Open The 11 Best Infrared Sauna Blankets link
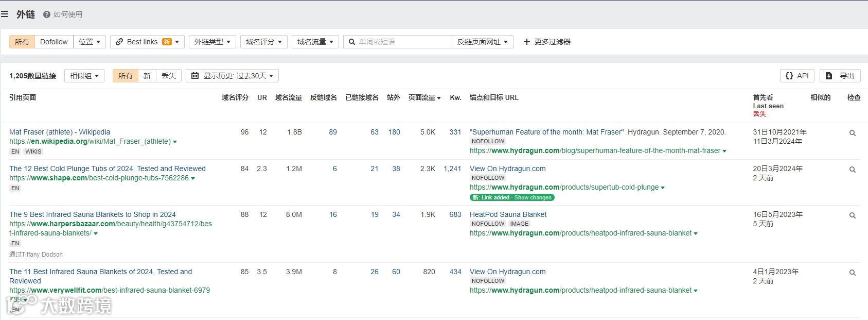 (100, 276)
